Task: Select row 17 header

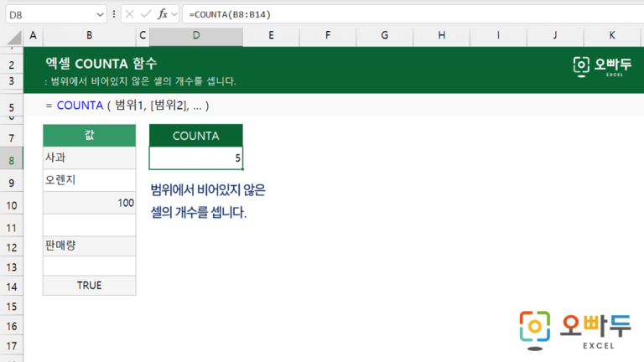Action: click(x=12, y=346)
